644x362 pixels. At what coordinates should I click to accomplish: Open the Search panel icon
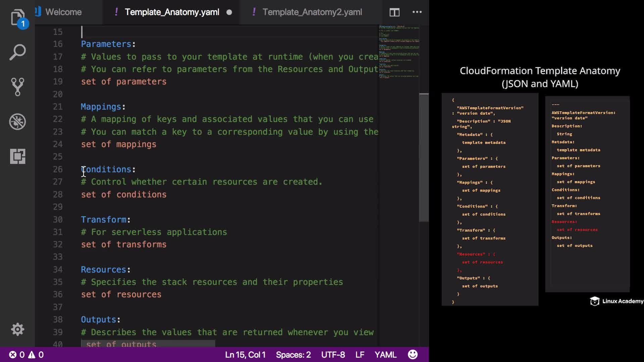[x=17, y=52]
